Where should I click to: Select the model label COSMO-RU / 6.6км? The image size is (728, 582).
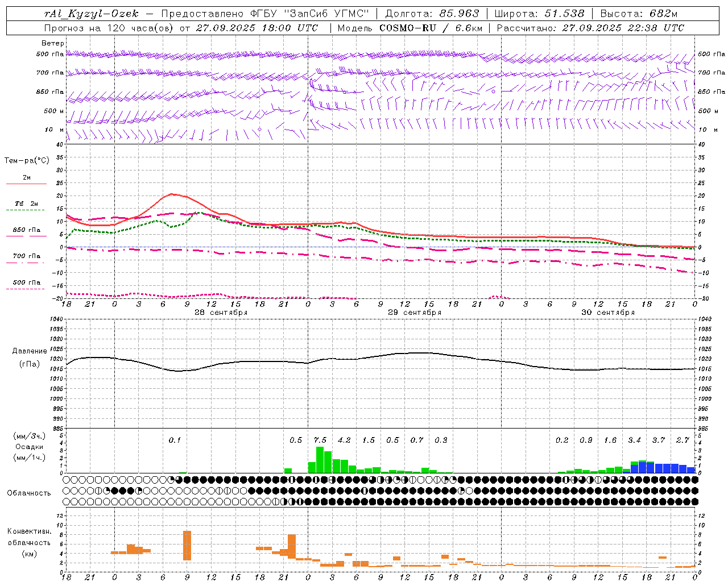(x=431, y=28)
